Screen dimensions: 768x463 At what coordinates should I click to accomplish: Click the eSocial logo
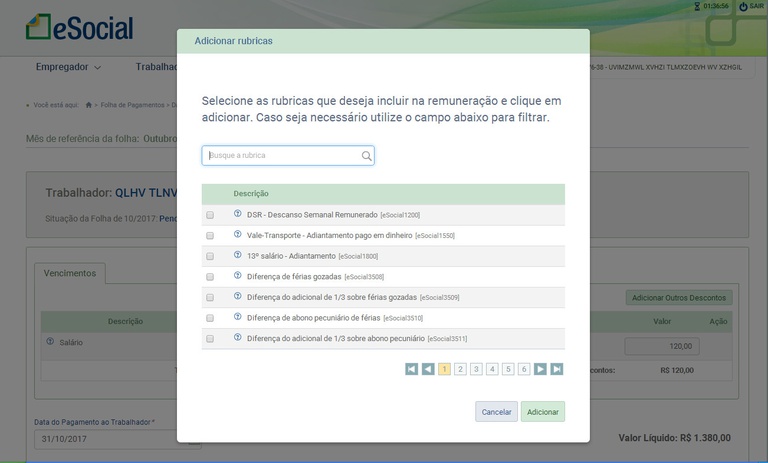tap(79, 27)
